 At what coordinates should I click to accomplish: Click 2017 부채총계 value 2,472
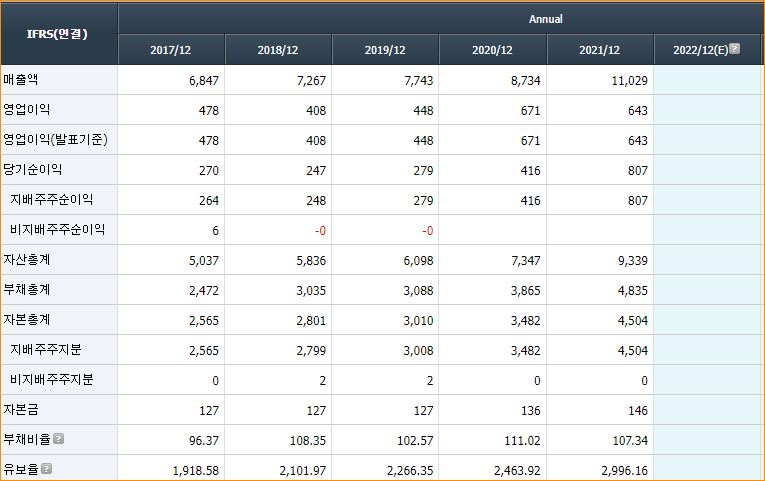point(204,291)
